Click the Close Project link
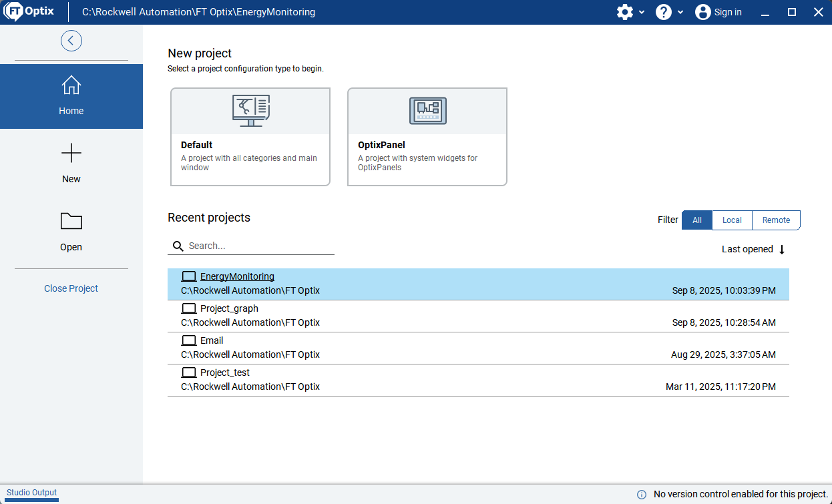 [x=71, y=288]
